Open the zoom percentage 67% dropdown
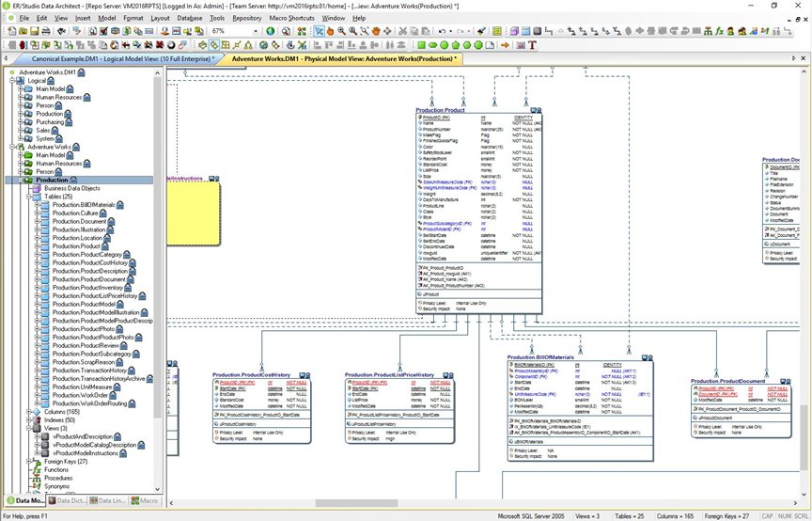This screenshot has height=521, width=812. click(256, 32)
